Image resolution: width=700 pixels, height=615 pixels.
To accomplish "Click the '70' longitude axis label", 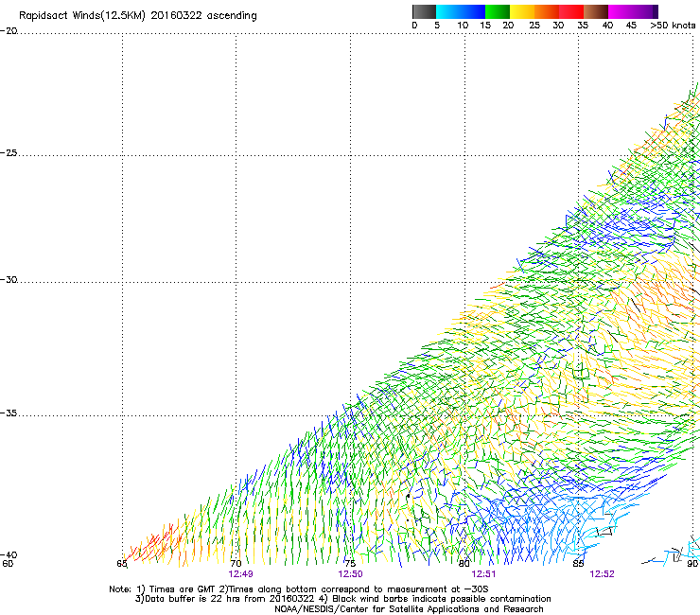I will [x=236, y=564].
